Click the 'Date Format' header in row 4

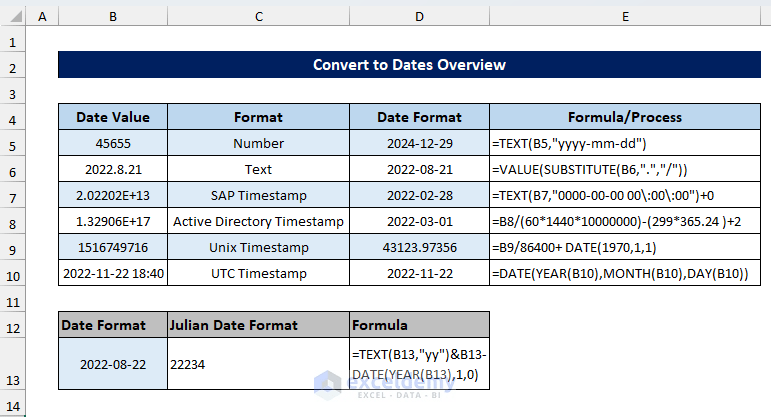pyautogui.click(x=419, y=117)
